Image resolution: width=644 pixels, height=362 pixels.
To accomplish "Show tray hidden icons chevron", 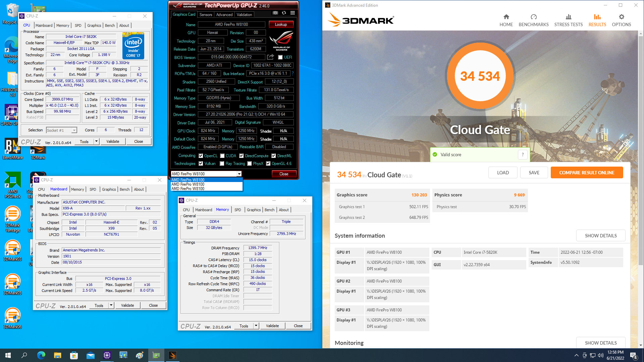I will pyautogui.click(x=576, y=355).
